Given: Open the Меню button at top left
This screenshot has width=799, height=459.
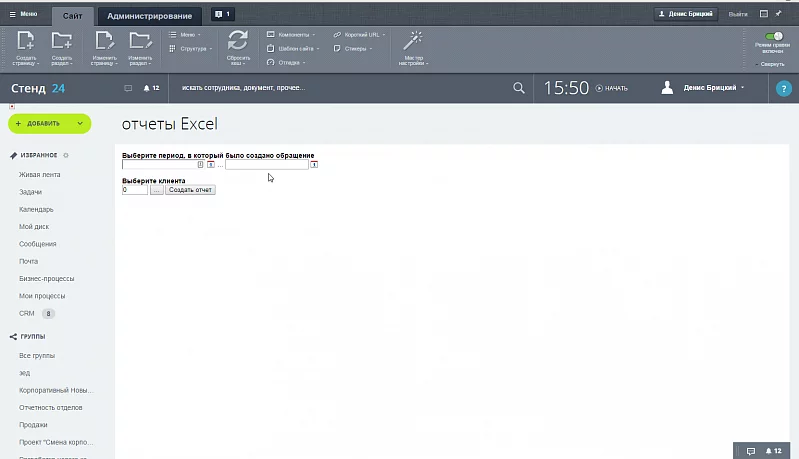Looking at the screenshot, I should point(23,14).
